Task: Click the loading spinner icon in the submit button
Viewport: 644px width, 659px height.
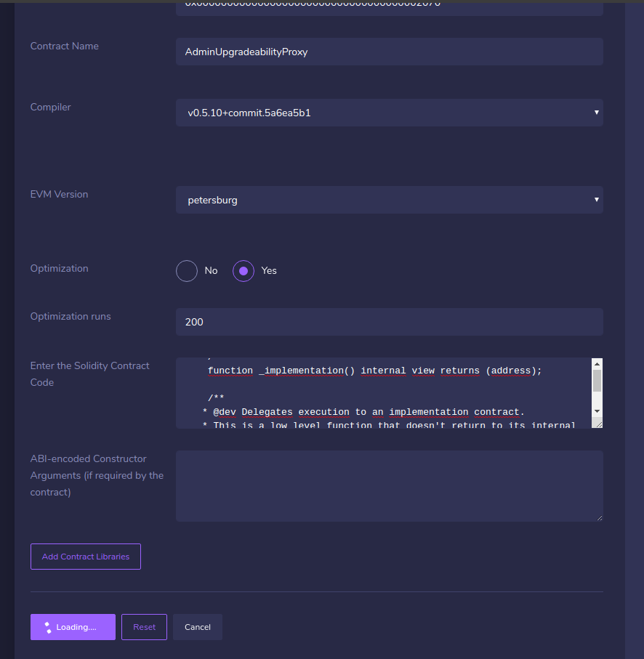Action: [48, 628]
